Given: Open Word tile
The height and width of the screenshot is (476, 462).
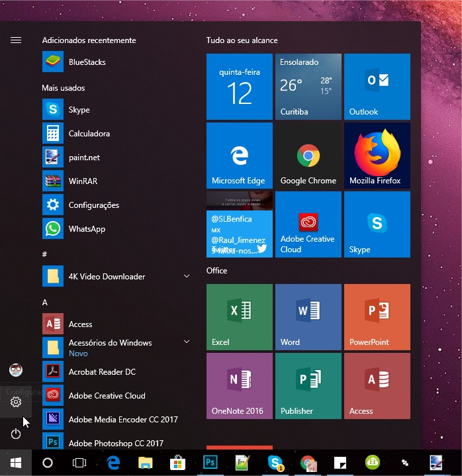Looking at the screenshot, I should (308, 317).
